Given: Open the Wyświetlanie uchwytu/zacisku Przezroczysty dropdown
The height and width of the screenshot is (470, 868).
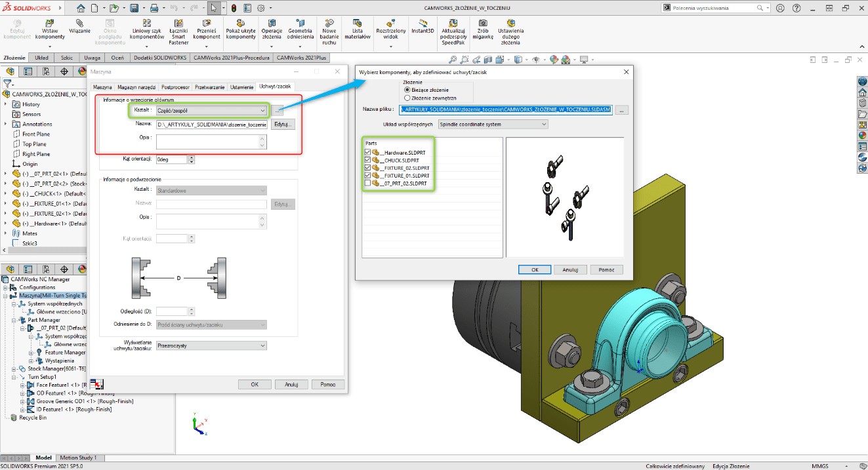Looking at the screenshot, I should tap(211, 345).
